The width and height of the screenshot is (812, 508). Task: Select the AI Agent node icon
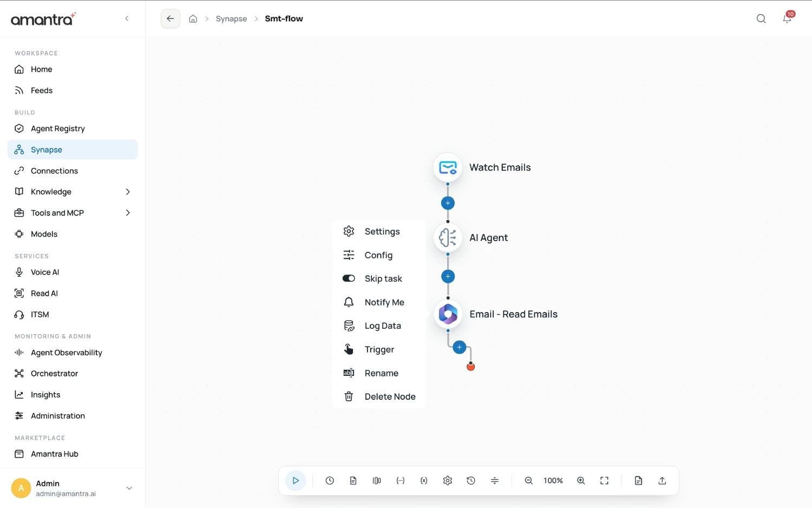tap(448, 237)
